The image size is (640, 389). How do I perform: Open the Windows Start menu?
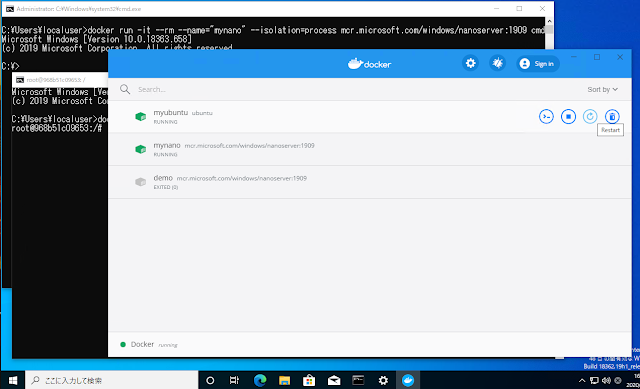13,380
